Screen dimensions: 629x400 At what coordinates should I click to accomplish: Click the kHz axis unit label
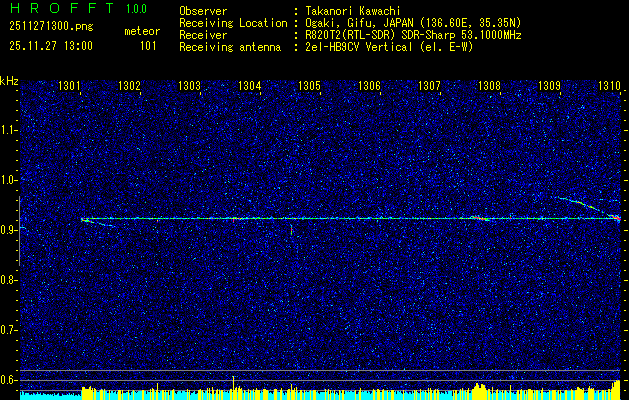(9, 81)
